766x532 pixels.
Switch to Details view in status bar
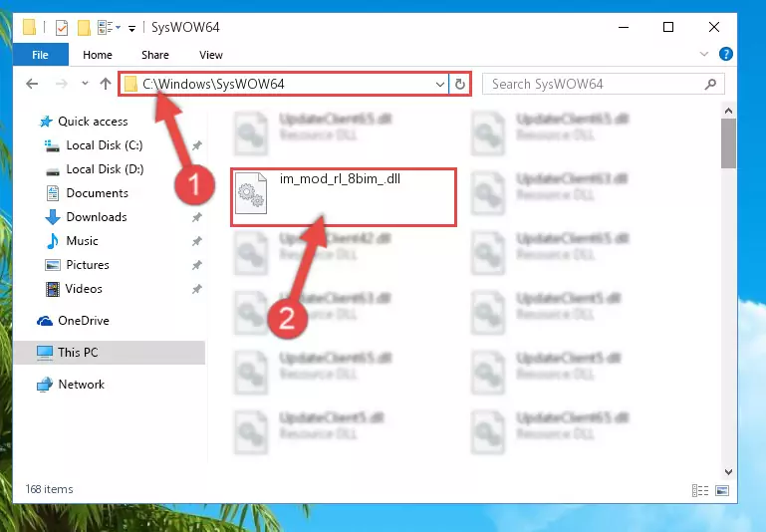coord(700,490)
